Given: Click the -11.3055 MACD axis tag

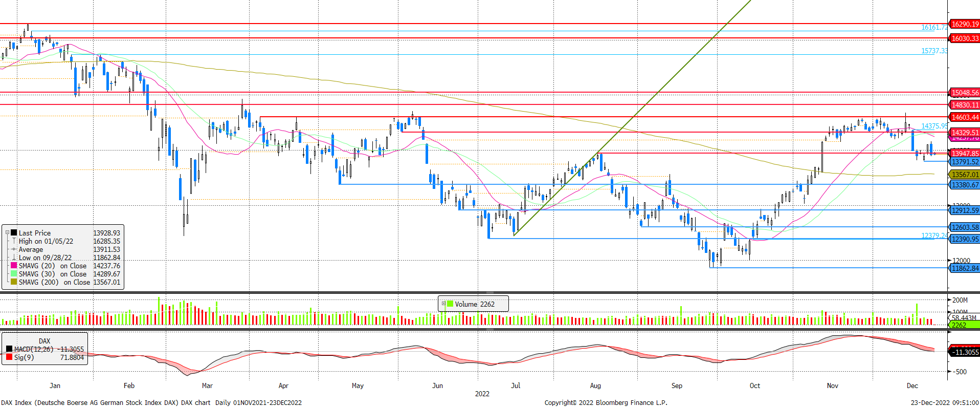Looking at the screenshot, I should click(965, 352).
